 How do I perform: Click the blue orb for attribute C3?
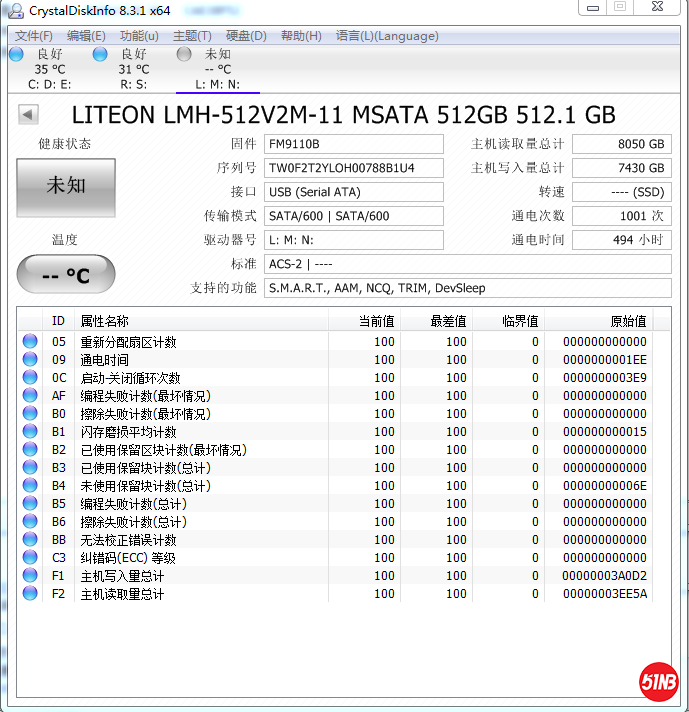coord(30,558)
